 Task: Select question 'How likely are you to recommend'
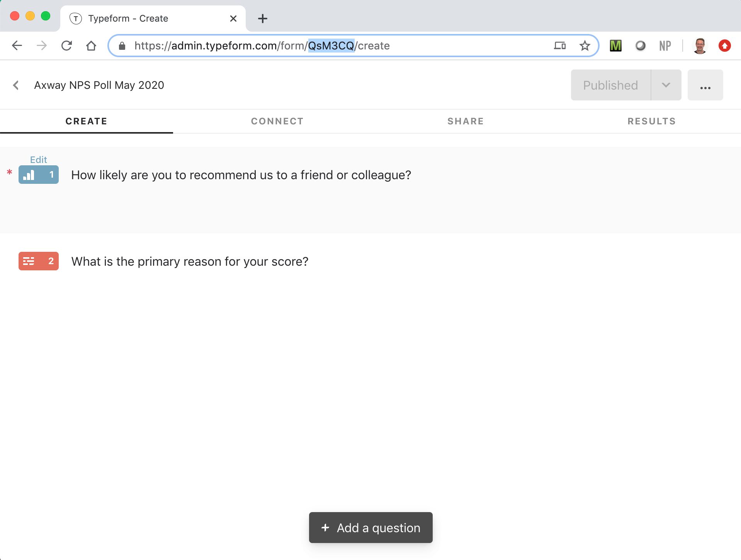pyautogui.click(x=241, y=175)
